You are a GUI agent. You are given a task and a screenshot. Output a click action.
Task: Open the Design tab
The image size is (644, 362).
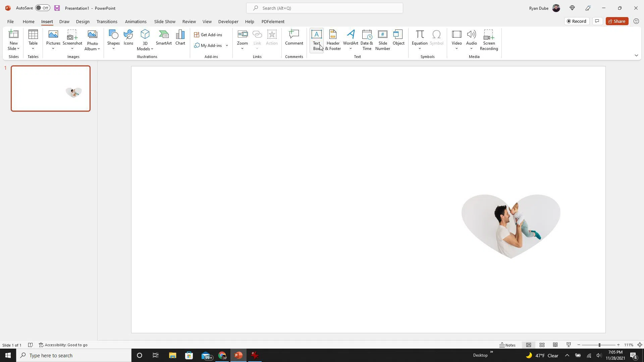click(83, 21)
